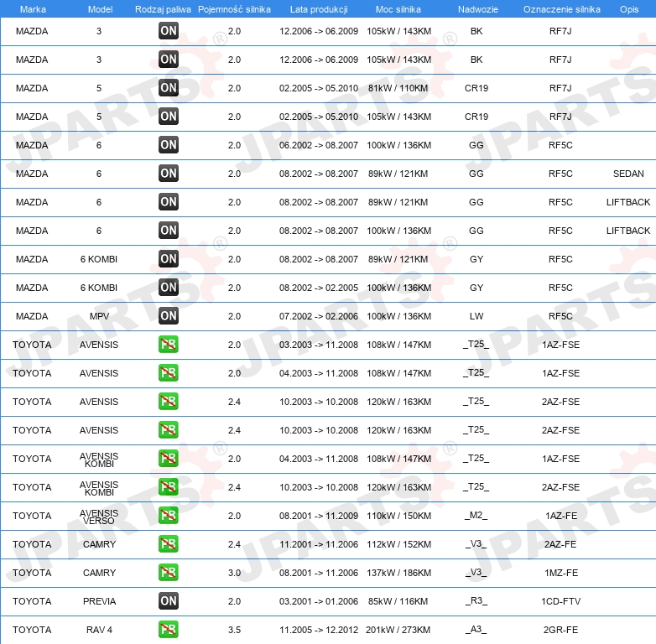Select engine code 1CD-FTV
Screen dimensions: 656x644
[x=561, y=601]
